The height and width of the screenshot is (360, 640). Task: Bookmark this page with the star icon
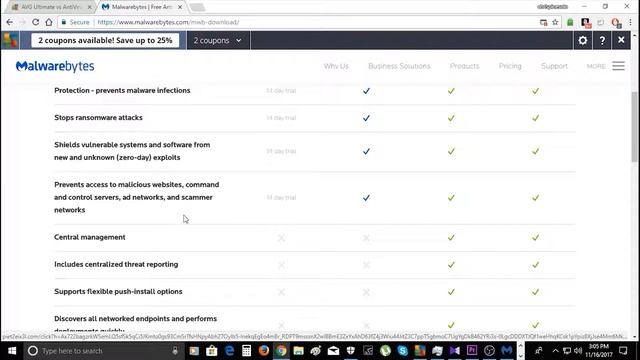555,22
